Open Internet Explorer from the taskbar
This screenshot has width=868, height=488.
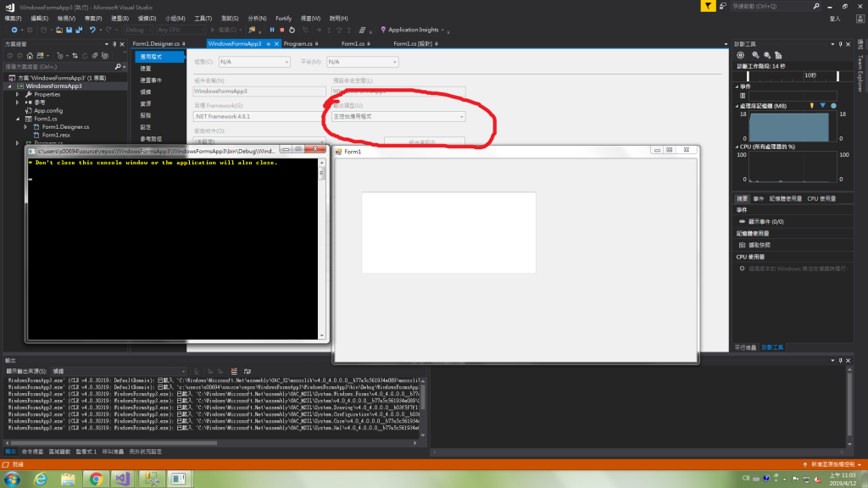[x=41, y=479]
